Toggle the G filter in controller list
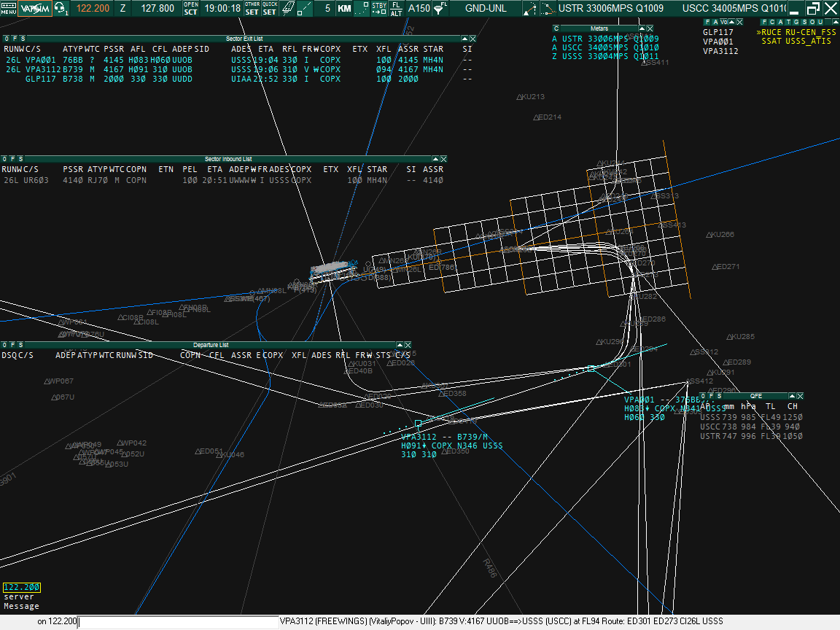 (796, 22)
